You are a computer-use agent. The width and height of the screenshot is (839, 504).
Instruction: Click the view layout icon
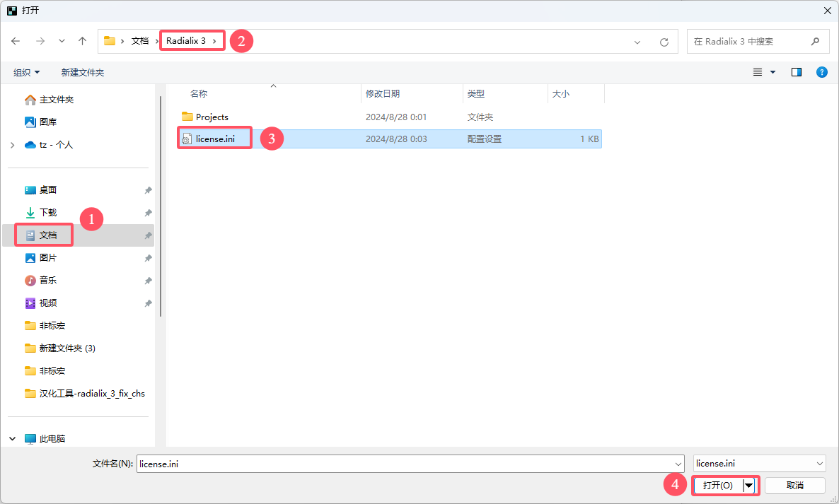758,72
